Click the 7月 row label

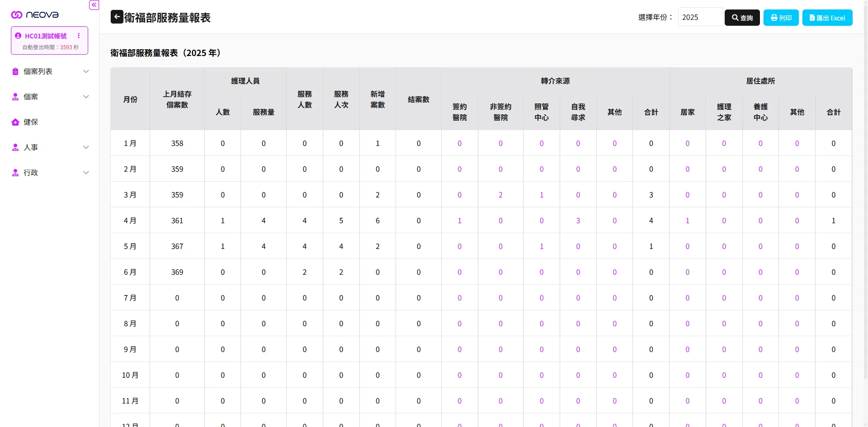(x=130, y=298)
